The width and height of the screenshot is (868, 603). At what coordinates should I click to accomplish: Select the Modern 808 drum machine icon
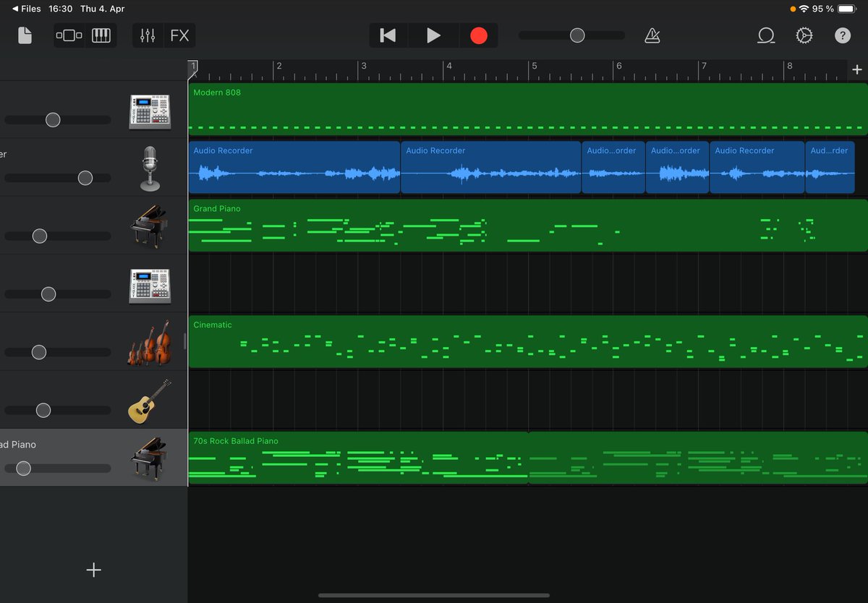150,111
